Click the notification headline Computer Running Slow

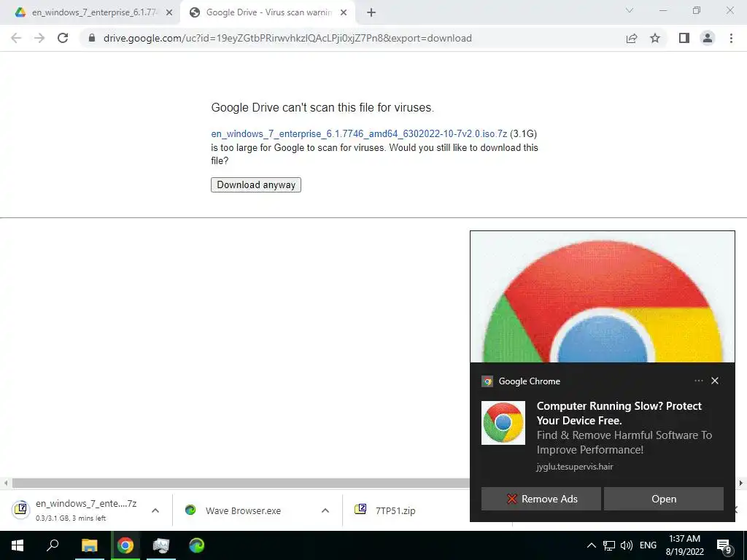tap(619, 413)
